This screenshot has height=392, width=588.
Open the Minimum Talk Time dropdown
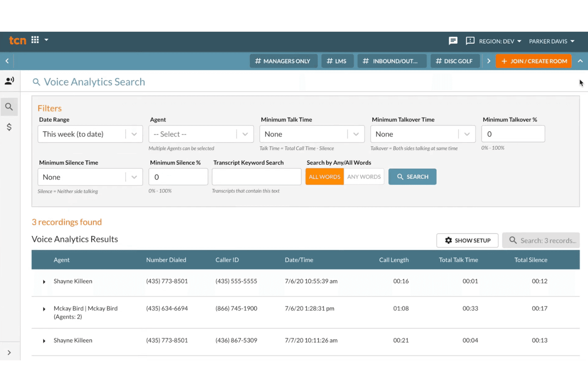point(312,134)
